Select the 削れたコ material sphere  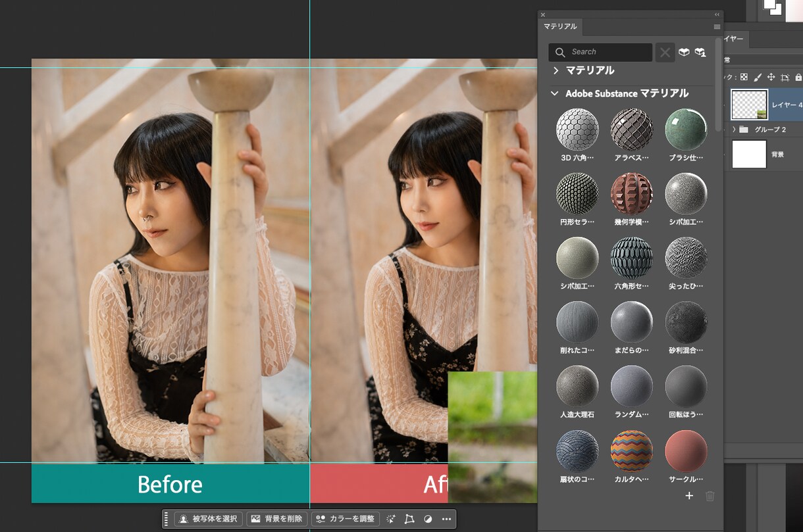pos(577,322)
